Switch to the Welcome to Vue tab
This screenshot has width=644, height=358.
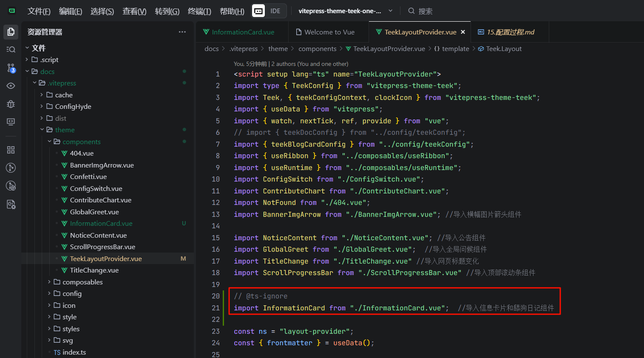click(329, 32)
